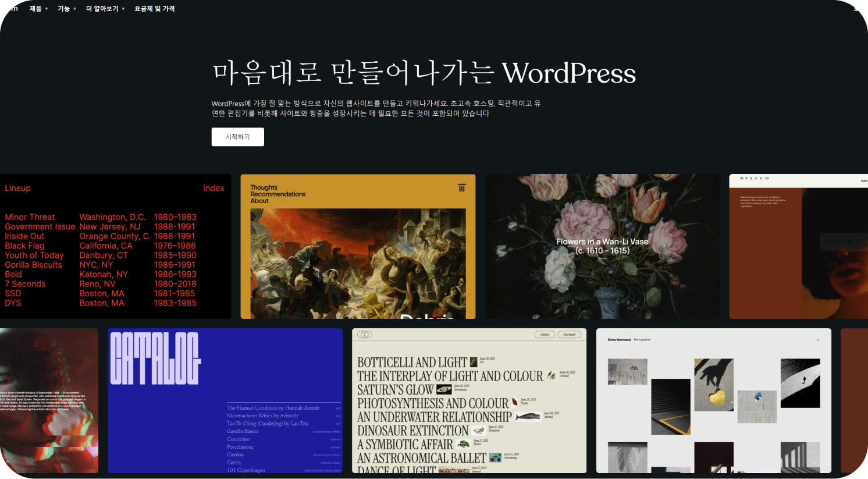Click the About pill button
This screenshot has width=868, height=479.
[x=545, y=335]
